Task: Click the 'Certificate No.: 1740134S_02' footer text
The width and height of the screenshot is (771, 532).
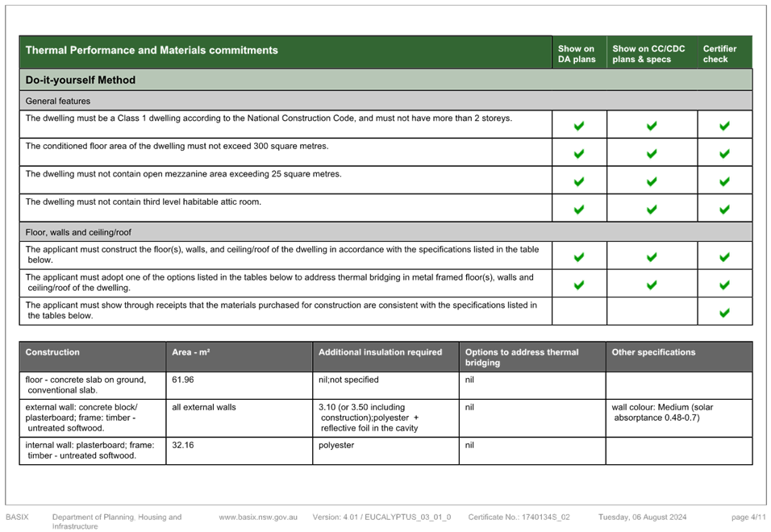Action: pos(519,517)
